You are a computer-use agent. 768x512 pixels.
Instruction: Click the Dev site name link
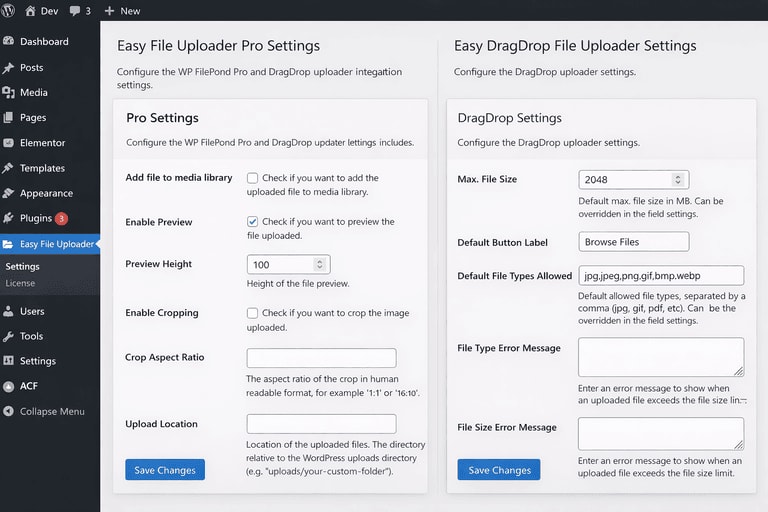pos(49,11)
